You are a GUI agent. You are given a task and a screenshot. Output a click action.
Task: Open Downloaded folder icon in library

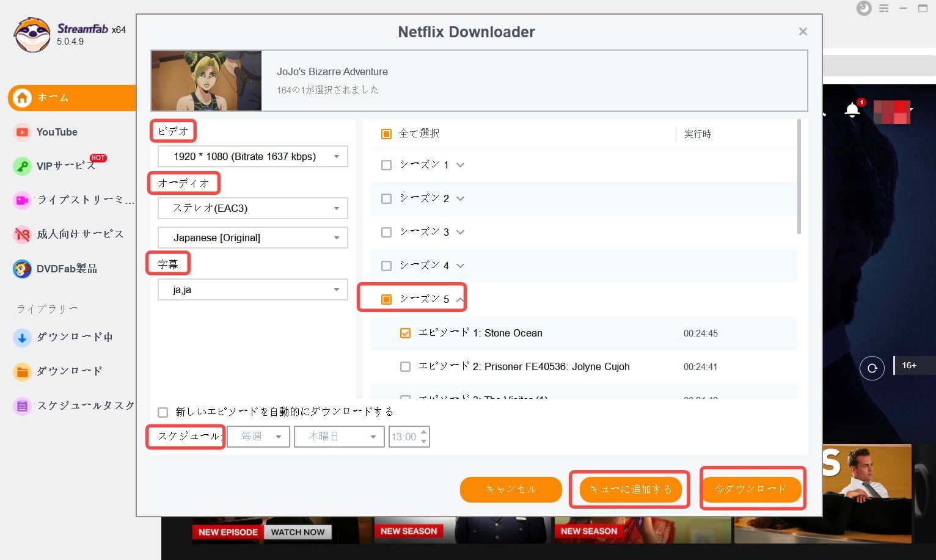point(22,371)
